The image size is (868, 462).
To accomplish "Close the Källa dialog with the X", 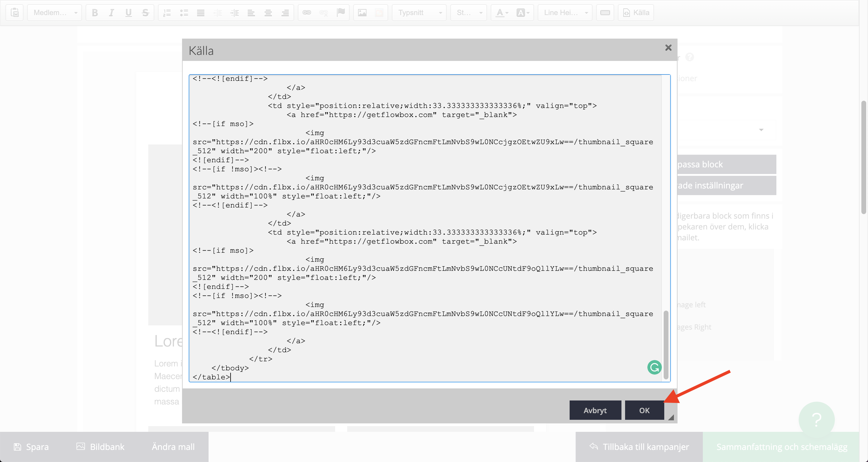I will click(x=668, y=48).
